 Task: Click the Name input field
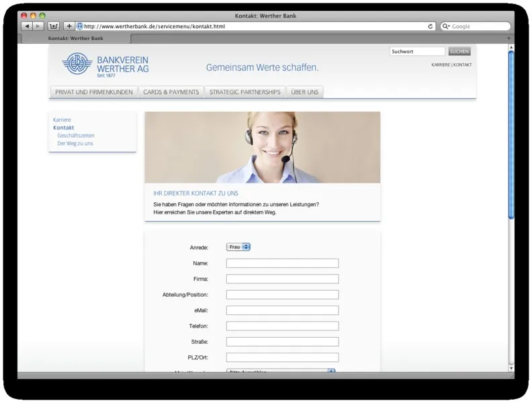coord(282,263)
